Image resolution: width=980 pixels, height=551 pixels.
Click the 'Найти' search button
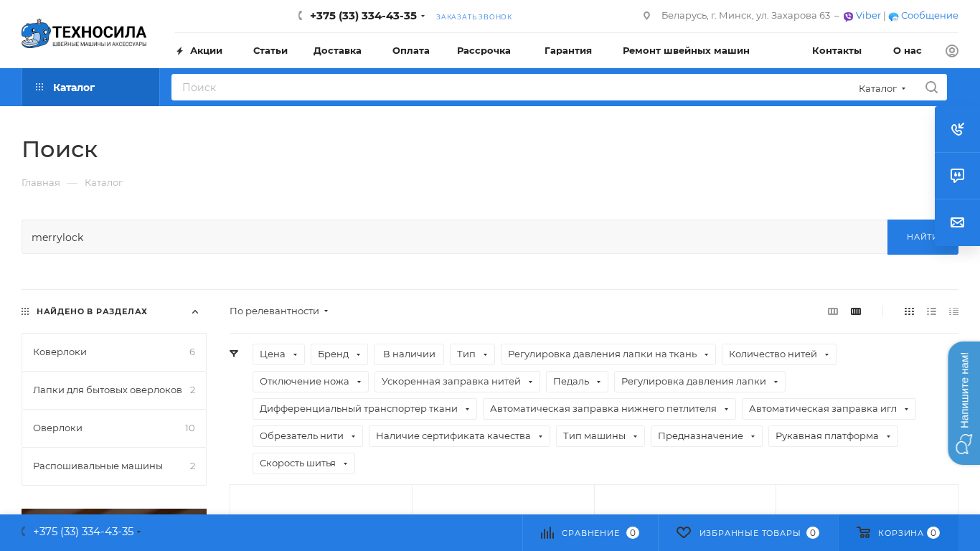tap(923, 237)
